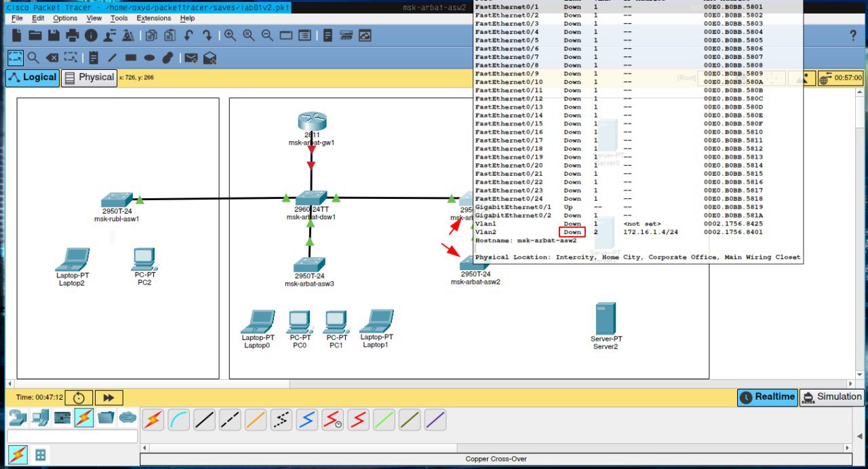868x469 pixels.
Task: Choose the Octal green cable
Action: point(384,420)
